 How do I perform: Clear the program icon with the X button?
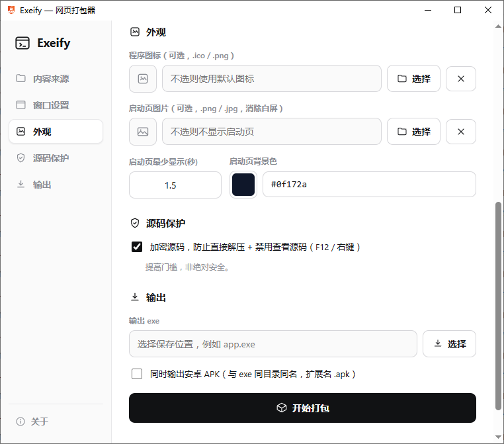tap(460, 79)
